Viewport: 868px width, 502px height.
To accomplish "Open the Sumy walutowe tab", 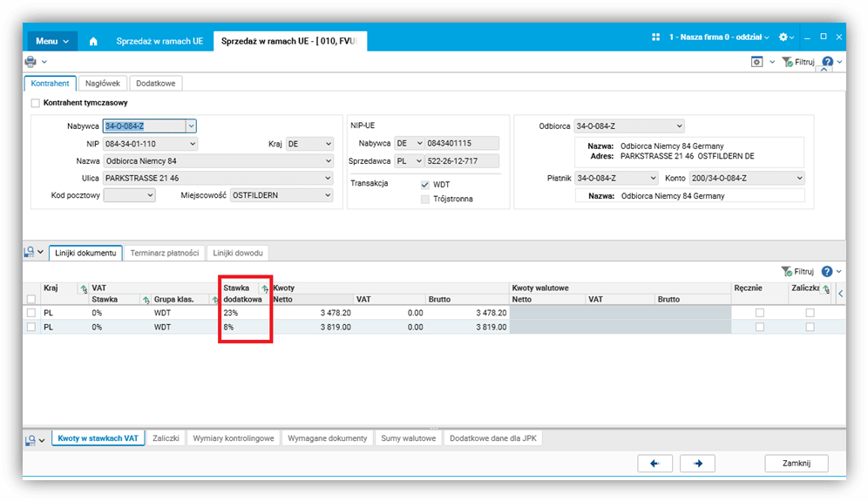I will [x=408, y=438].
